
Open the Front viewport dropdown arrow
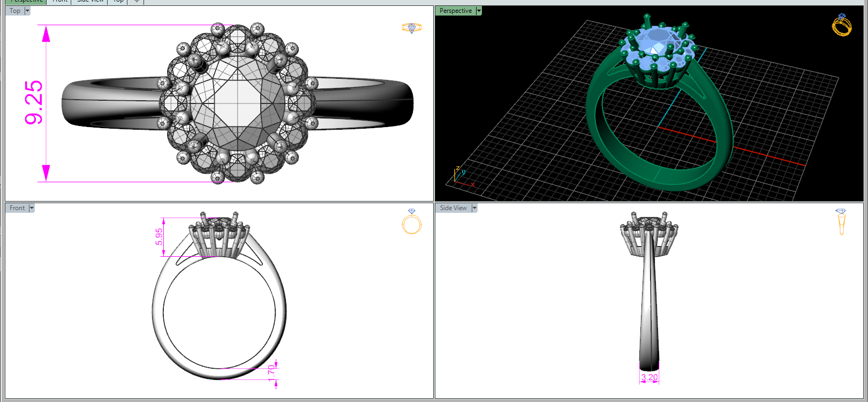pos(32,208)
